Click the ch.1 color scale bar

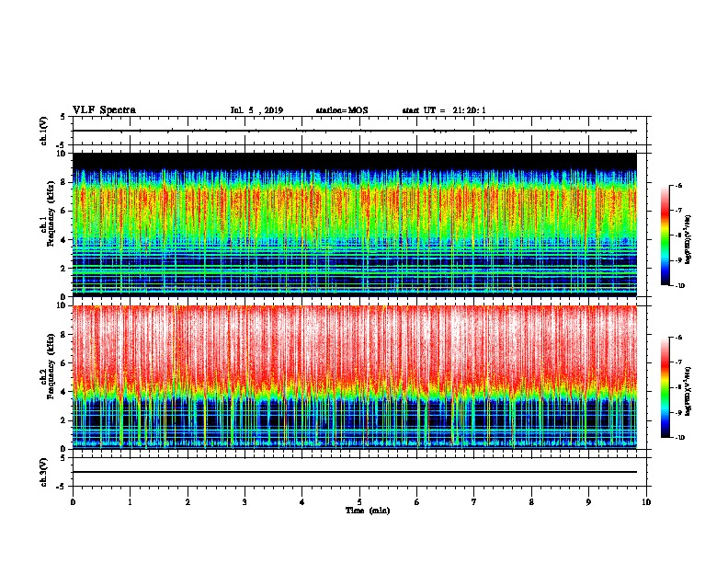pyautogui.click(x=665, y=236)
